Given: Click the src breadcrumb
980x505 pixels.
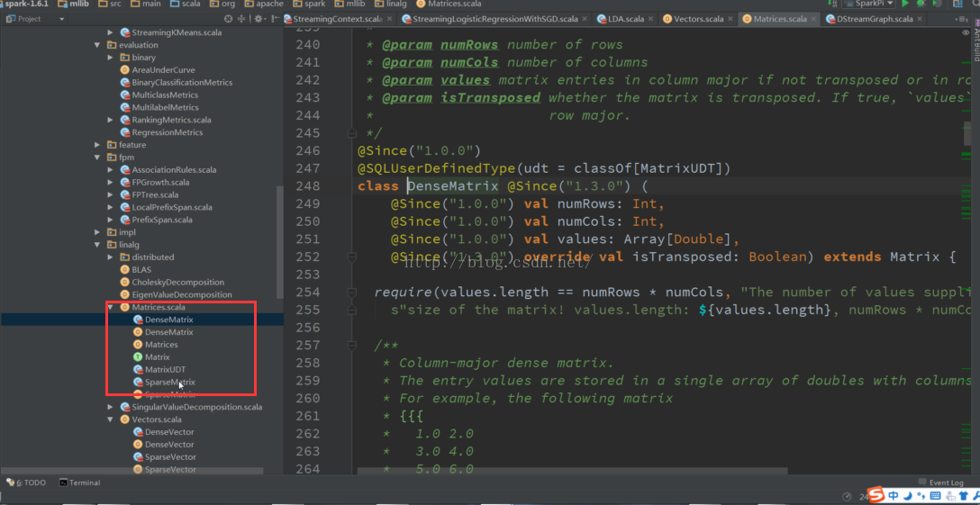Looking at the screenshot, I should (112, 4).
